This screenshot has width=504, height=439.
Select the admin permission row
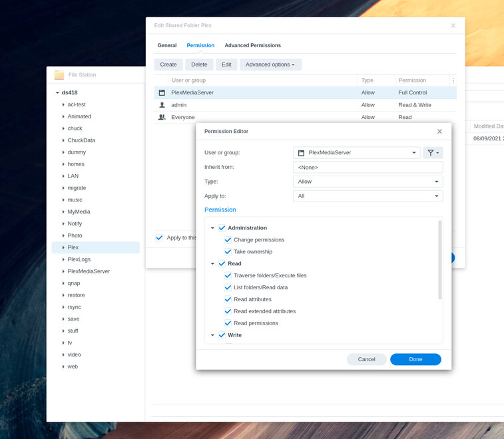[305, 104]
